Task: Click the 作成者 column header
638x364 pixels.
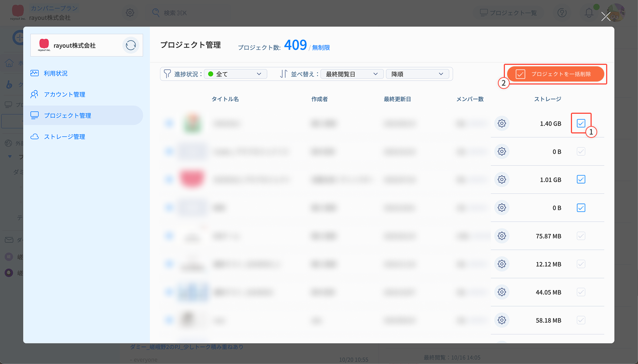Action: [x=320, y=99]
